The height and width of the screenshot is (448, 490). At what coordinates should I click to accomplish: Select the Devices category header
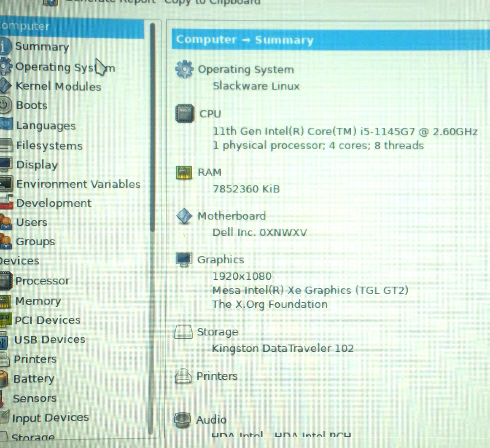click(20, 261)
